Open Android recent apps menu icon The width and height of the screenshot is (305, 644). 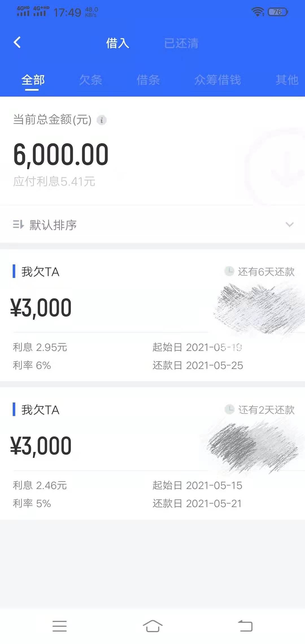click(x=60, y=626)
